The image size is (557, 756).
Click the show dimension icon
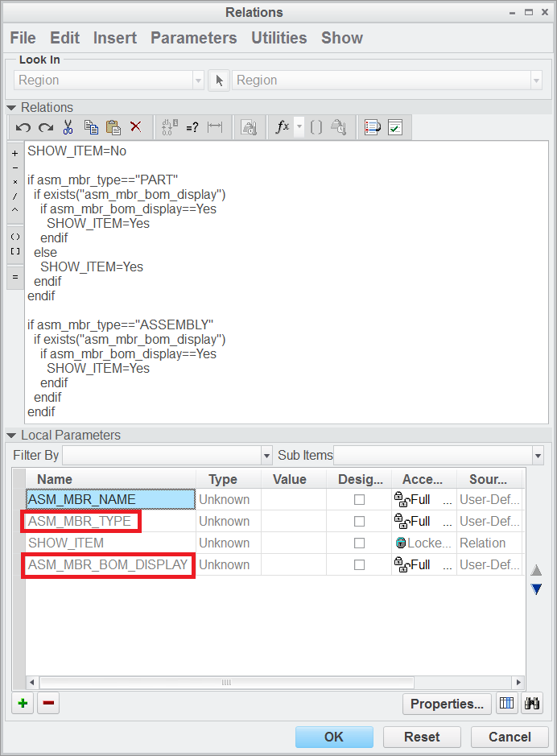point(215,127)
